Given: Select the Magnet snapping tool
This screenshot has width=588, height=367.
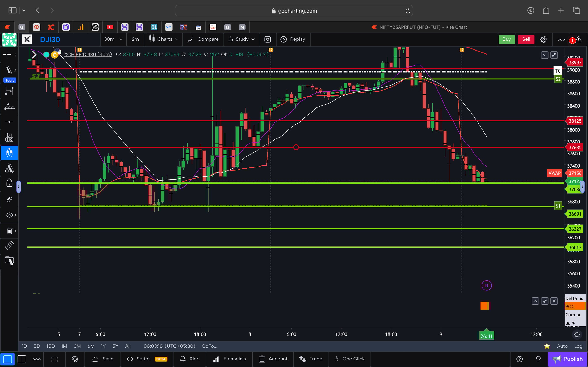Looking at the screenshot, I should (9, 153).
